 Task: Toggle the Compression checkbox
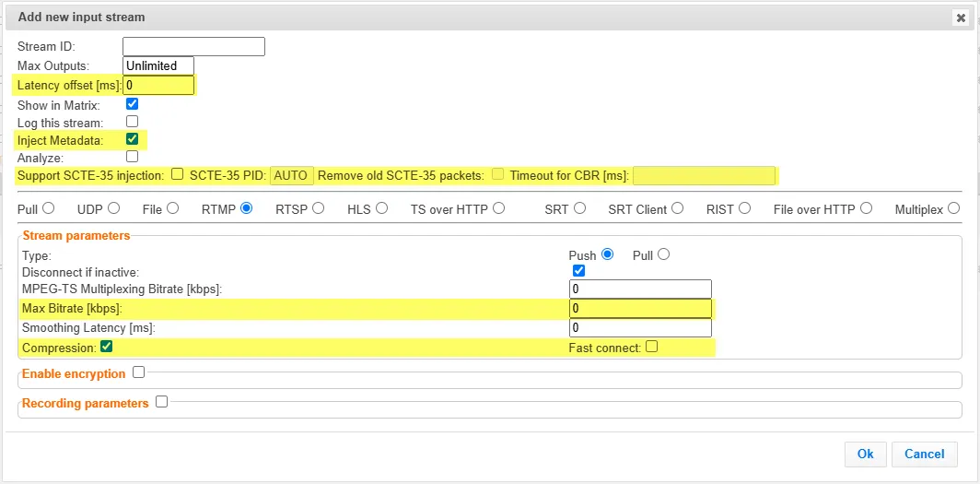click(x=106, y=346)
